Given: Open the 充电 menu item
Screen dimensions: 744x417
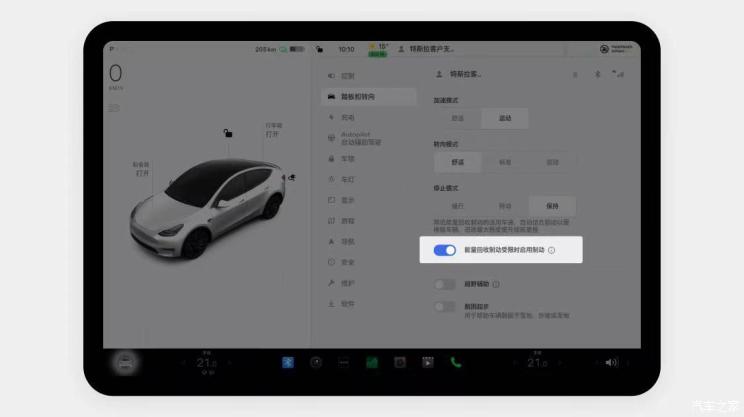Looking at the screenshot, I should pyautogui.click(x=349, y=117).
